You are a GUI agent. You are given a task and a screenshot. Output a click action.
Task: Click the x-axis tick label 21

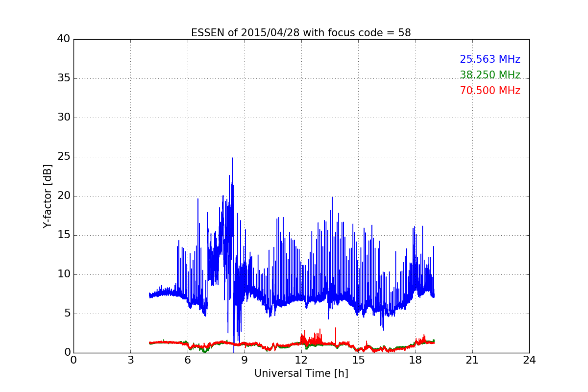[x=472, y=360]
